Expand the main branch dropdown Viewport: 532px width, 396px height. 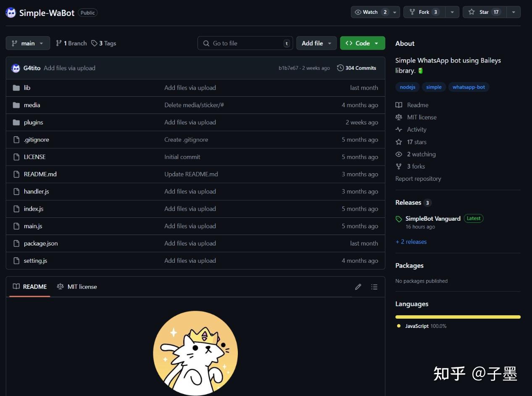pyautogui.click(x=28, y=43)
